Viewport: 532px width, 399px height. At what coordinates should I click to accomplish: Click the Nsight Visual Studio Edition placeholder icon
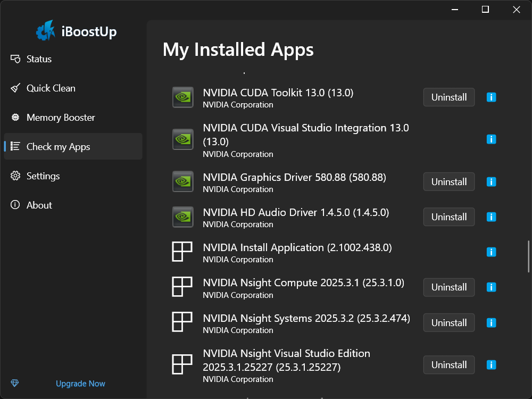(x=182, y=364)
